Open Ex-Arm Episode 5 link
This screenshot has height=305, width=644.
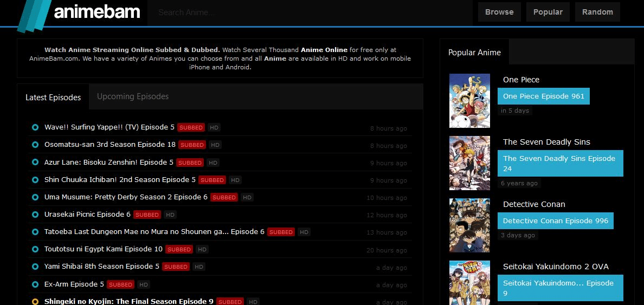74,284
